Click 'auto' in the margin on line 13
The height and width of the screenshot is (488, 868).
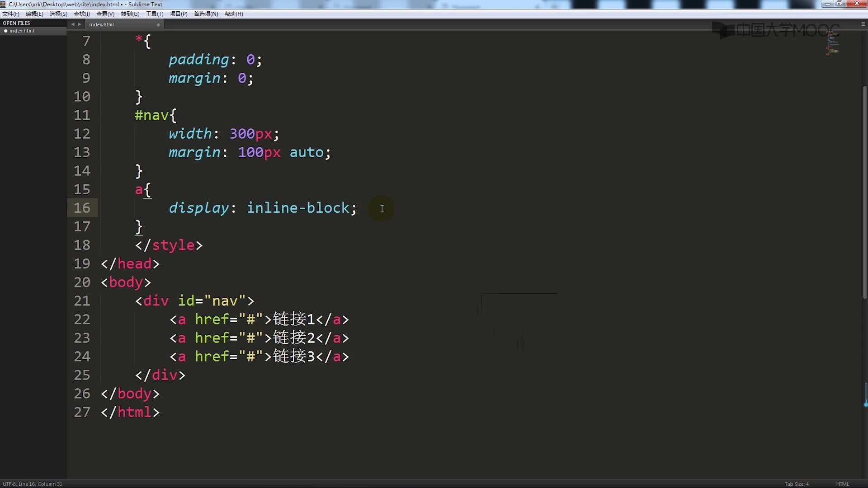pos(307,153)
